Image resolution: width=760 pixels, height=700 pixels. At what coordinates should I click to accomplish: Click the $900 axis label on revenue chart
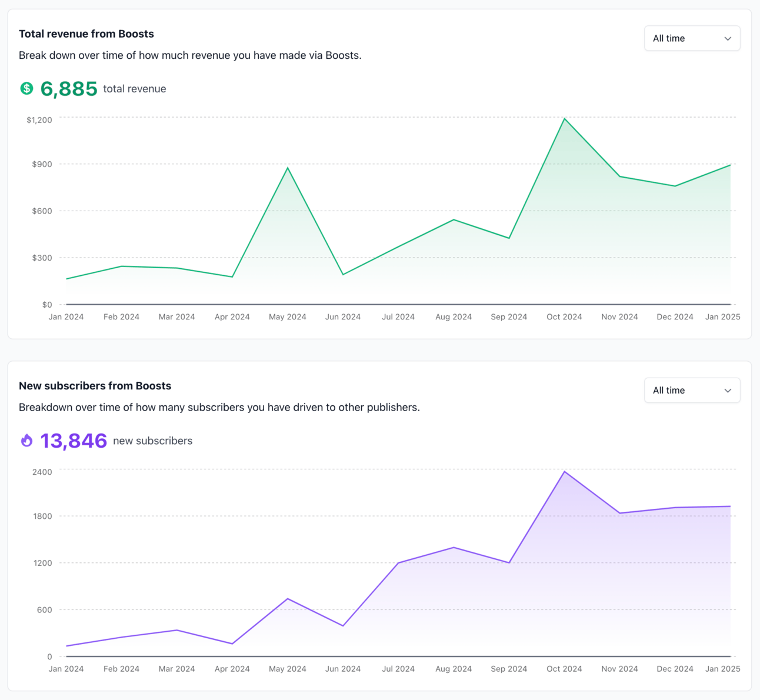pos(42,164)
